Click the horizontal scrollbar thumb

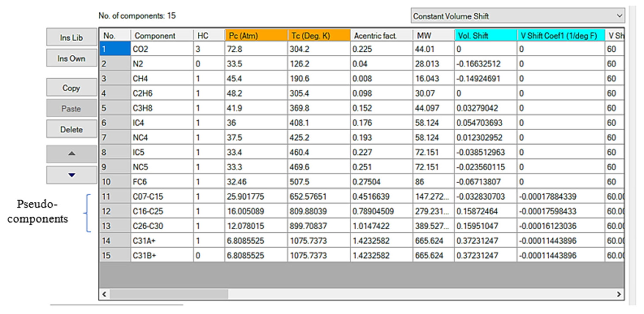[x=169, y=294]
